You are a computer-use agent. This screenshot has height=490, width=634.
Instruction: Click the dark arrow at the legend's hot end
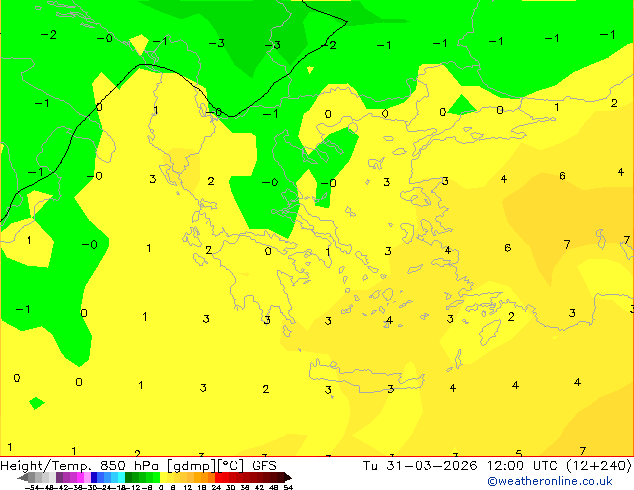click(x=287, y=477)
